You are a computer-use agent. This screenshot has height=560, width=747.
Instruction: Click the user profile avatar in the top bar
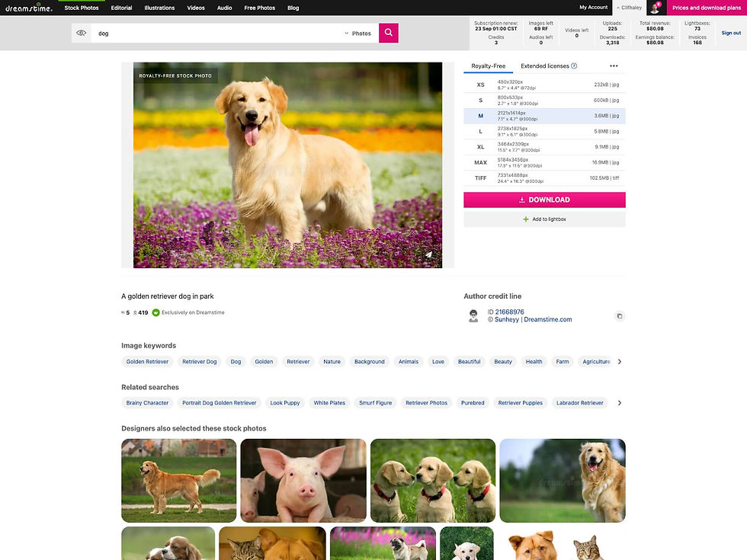tap(656, 8)
